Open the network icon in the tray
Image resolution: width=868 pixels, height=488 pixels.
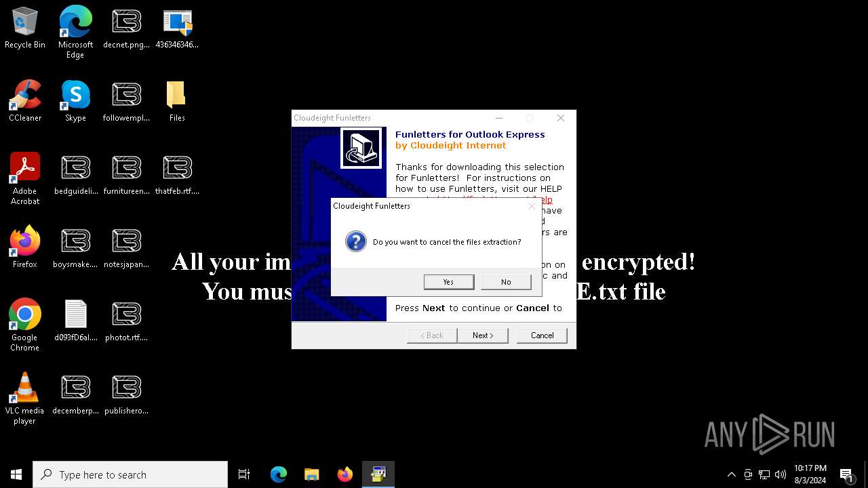(764, 474)
